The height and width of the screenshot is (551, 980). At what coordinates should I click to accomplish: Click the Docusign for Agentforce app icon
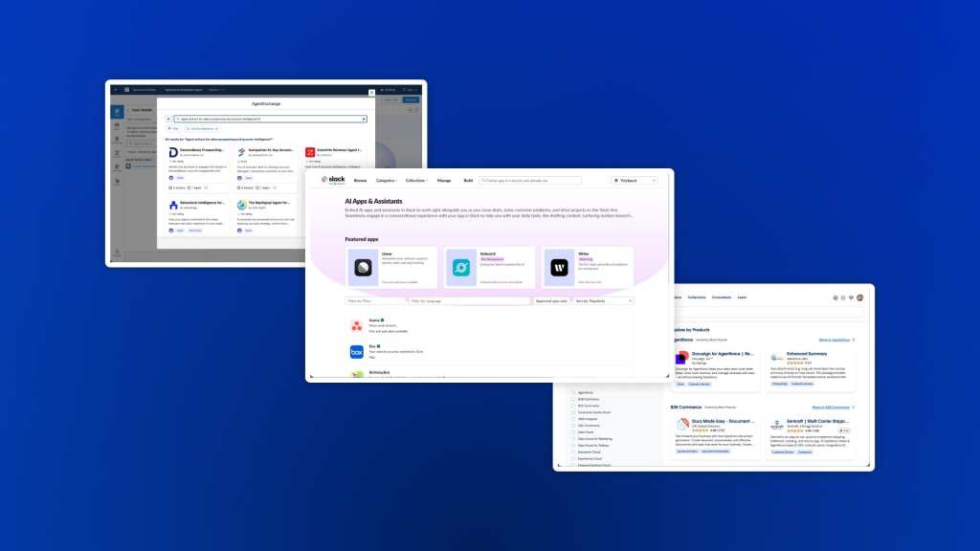[683, 359]
